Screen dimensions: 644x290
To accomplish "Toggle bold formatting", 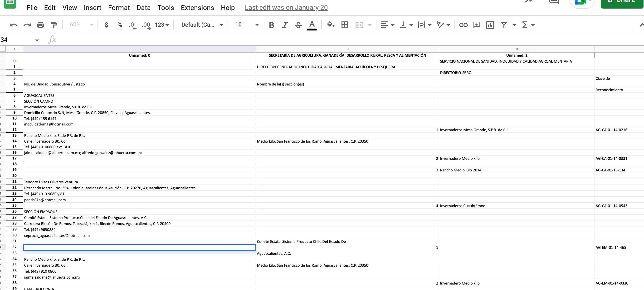I will 271,25.
